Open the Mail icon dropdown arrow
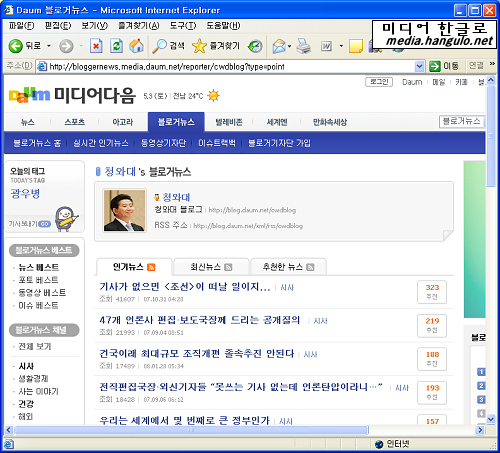This screenshot has width=500, height=453. click(x=289, y=46)
